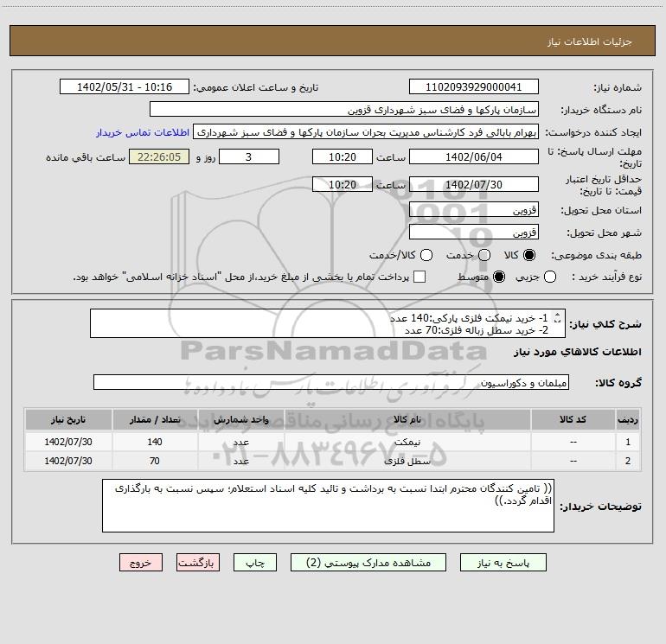Click buyer notes text area

click(x=328, y=506)
